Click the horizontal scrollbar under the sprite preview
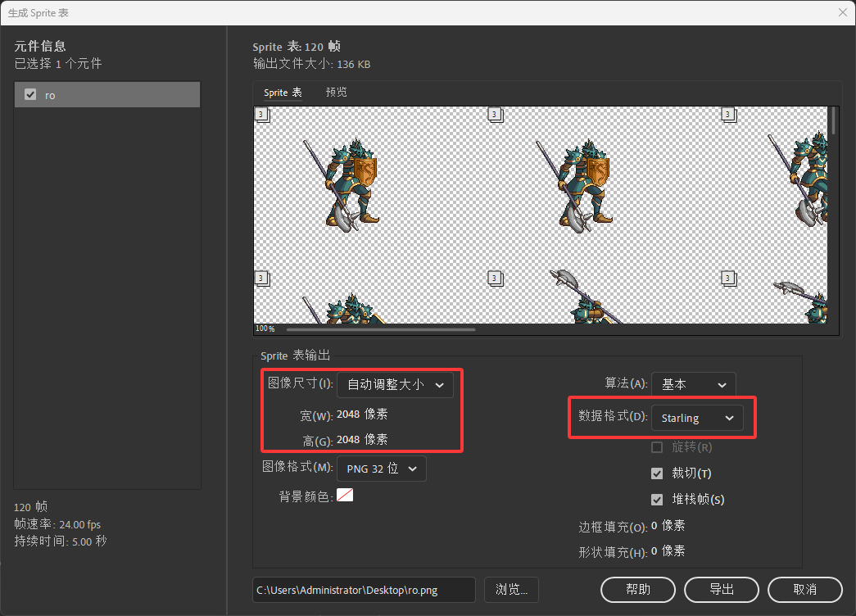856x616 pixels. (x=381, y=329)
